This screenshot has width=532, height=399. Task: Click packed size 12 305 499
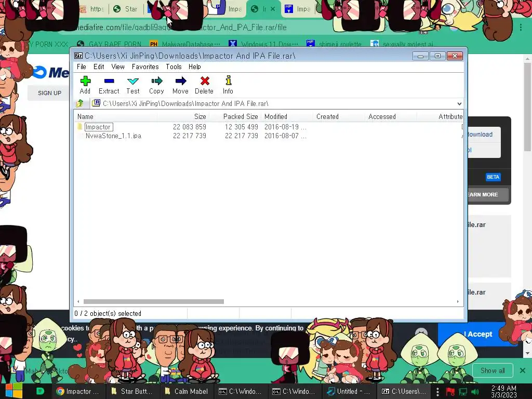click(241, 127)
